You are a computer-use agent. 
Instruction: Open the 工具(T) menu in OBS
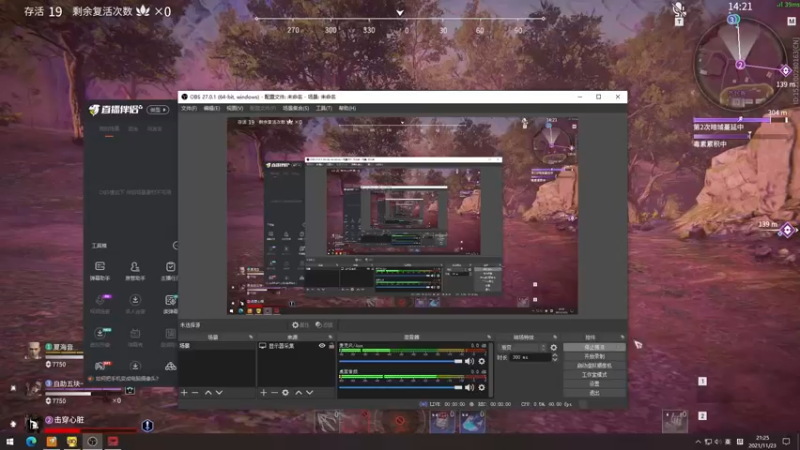click(x=323, y=108)
